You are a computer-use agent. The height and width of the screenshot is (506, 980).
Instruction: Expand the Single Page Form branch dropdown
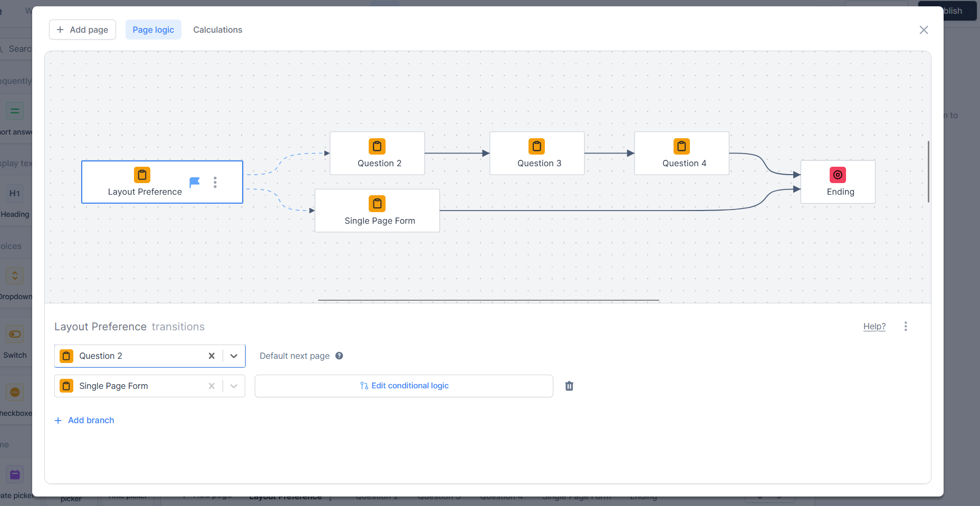point(234,386)
